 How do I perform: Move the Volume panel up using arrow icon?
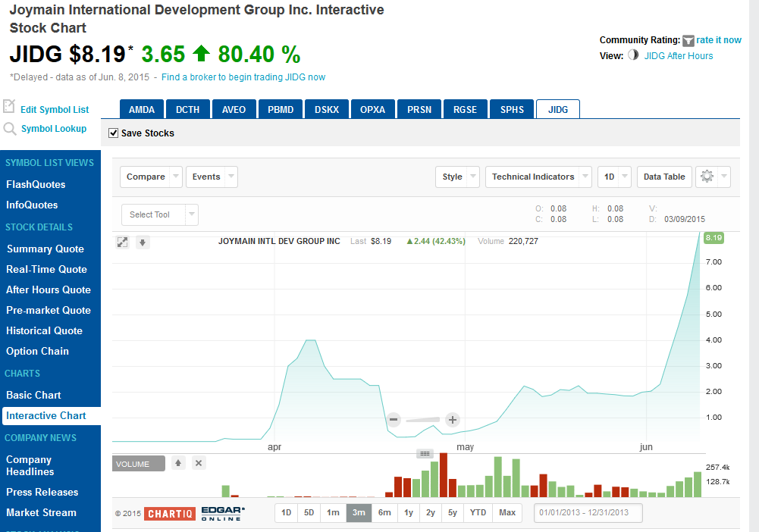(178, 462)
